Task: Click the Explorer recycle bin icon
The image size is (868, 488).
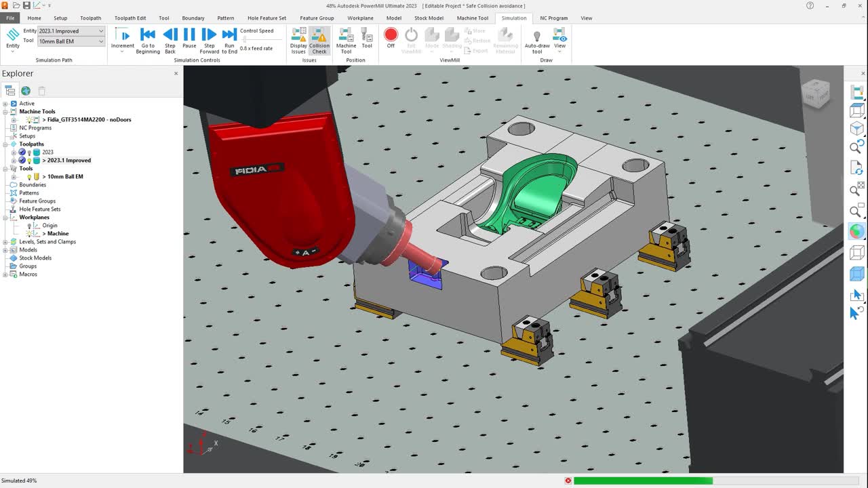Action: [x=41, y=90]
